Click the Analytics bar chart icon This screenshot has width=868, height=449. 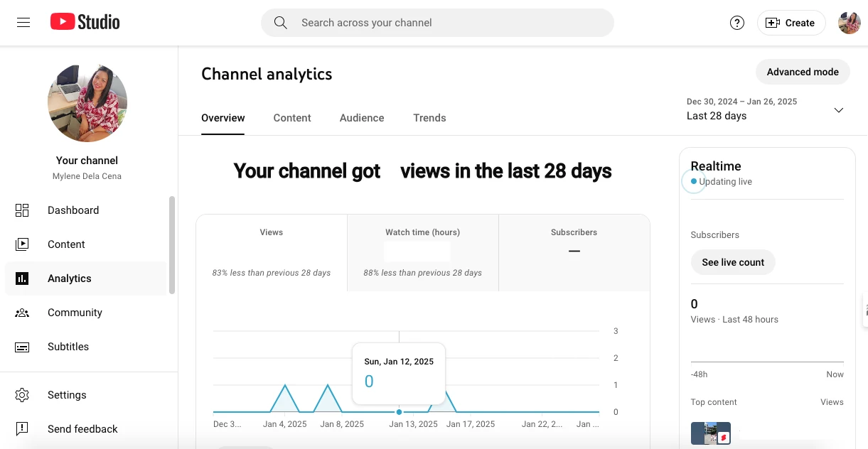tap(22, 278)
